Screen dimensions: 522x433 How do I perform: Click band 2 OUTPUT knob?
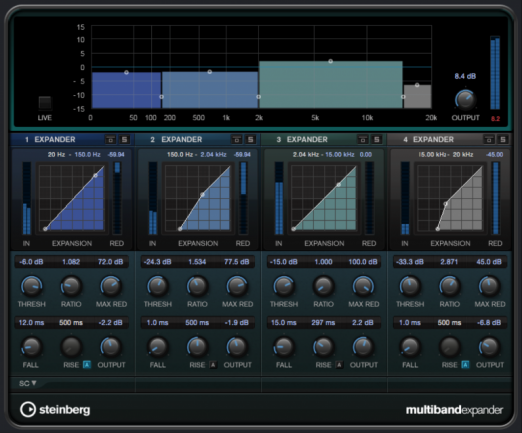coord(237,347)
